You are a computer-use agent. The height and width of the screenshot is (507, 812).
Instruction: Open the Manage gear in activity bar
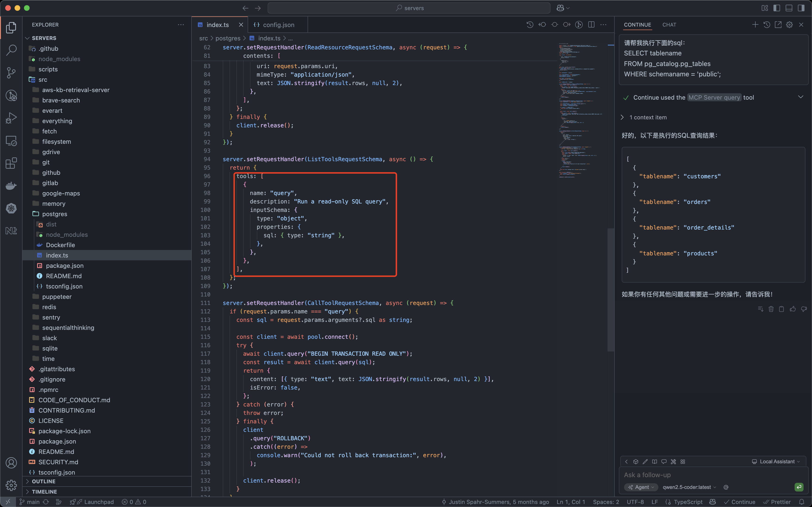11,485
